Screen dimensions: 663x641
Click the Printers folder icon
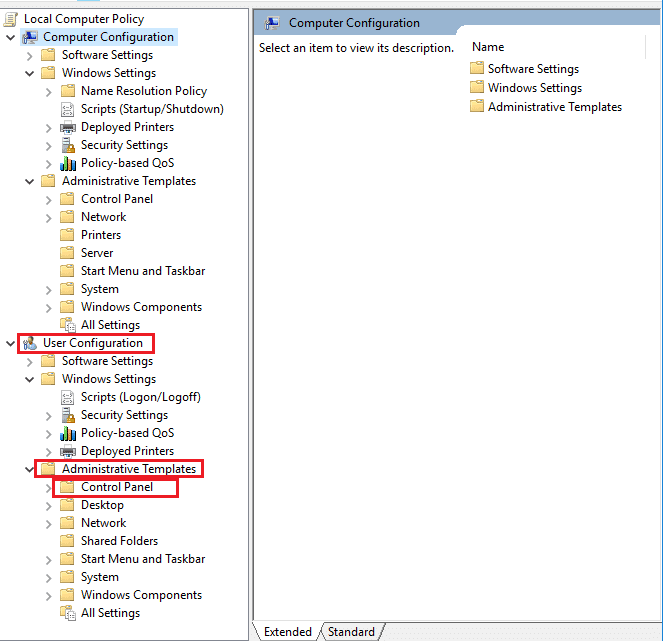[67, 235]
